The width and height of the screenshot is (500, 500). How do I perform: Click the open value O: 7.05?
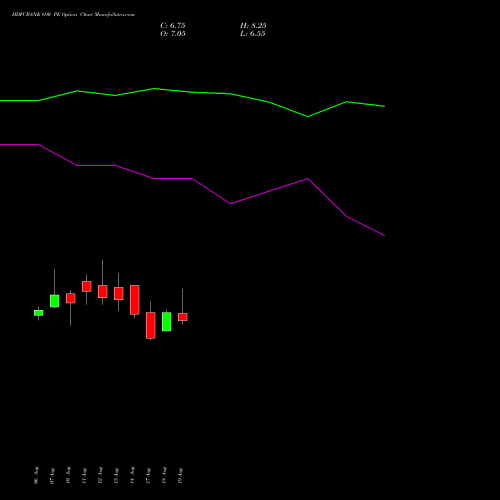[x=173, y=34]
